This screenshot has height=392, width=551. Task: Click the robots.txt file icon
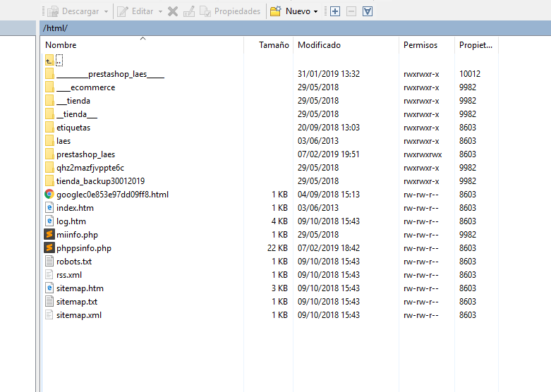click(x=49, y=262)
